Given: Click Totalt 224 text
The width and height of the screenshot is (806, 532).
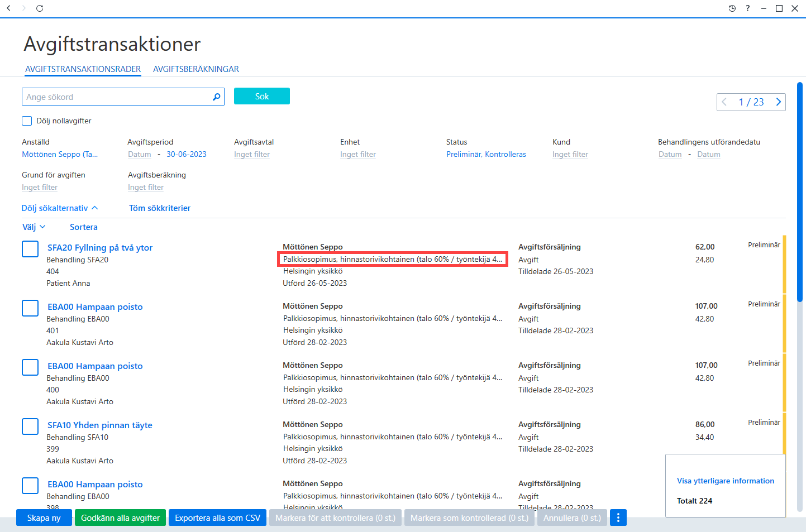Looking at the screenshot, I should (694, 501).
